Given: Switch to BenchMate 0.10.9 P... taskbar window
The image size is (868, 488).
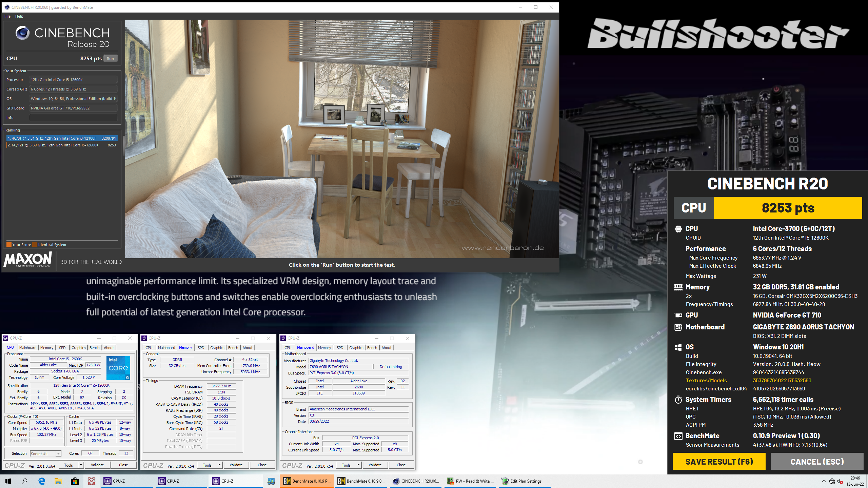Looking at the screenshot, I should tap(307, 481).
